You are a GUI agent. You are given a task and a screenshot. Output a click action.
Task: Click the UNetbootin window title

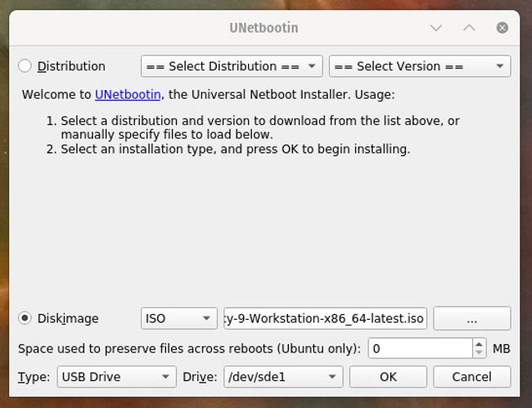(x=264, y=28)
